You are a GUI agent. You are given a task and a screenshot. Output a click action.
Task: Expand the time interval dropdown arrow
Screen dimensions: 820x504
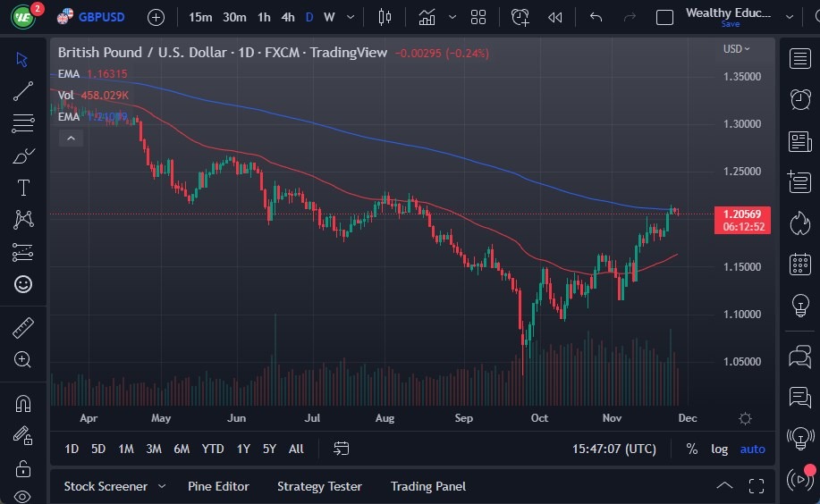point(350,17)
